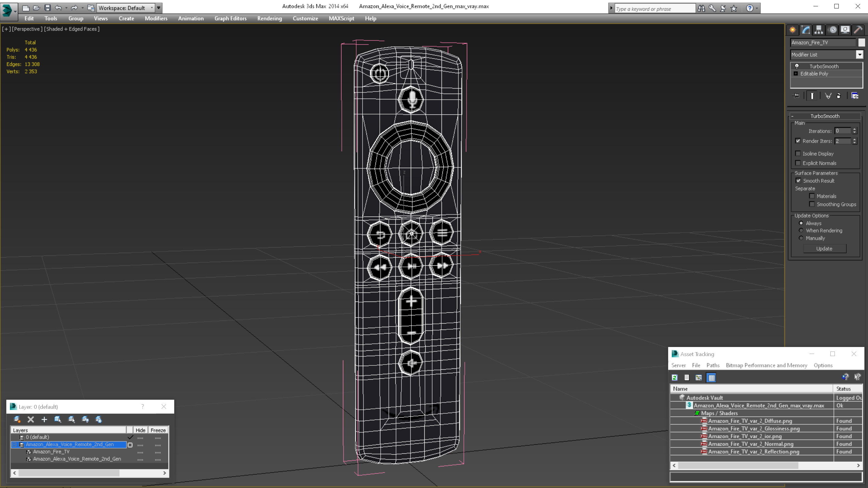
Task: Click the Undo arrow icon
Action: [58, 8]
